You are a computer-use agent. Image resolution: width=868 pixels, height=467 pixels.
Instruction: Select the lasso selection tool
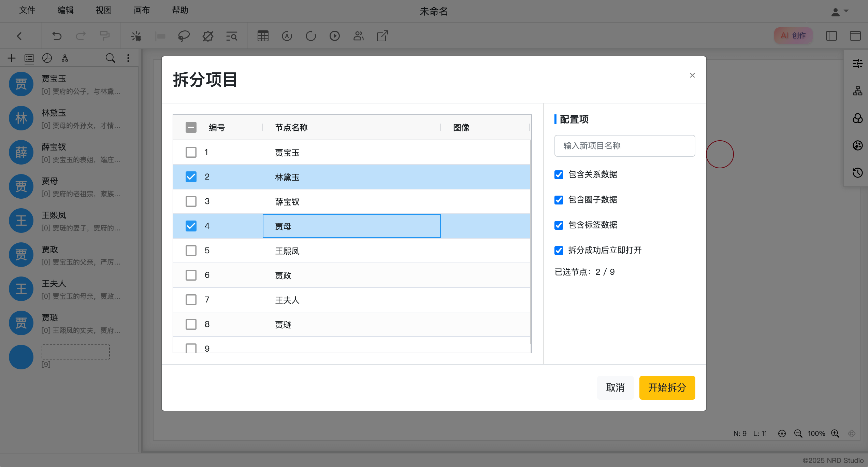[x=184, y=36]
